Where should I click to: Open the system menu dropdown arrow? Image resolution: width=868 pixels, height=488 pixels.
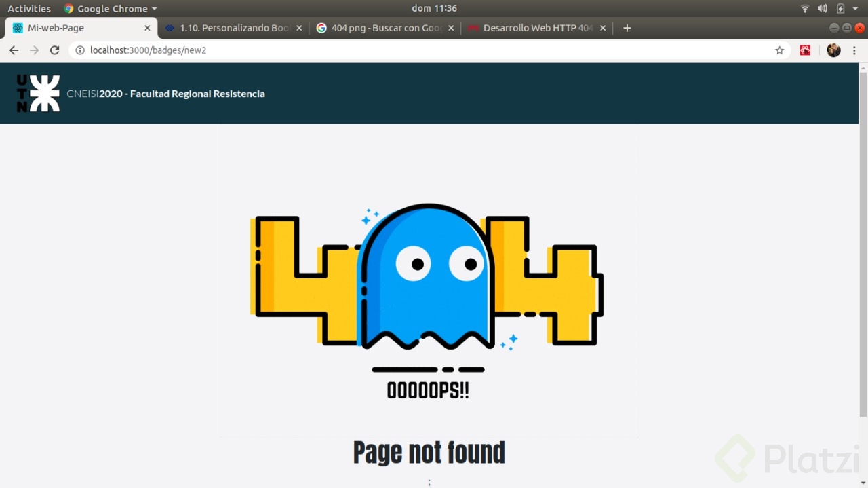click(x=856, y=8)
